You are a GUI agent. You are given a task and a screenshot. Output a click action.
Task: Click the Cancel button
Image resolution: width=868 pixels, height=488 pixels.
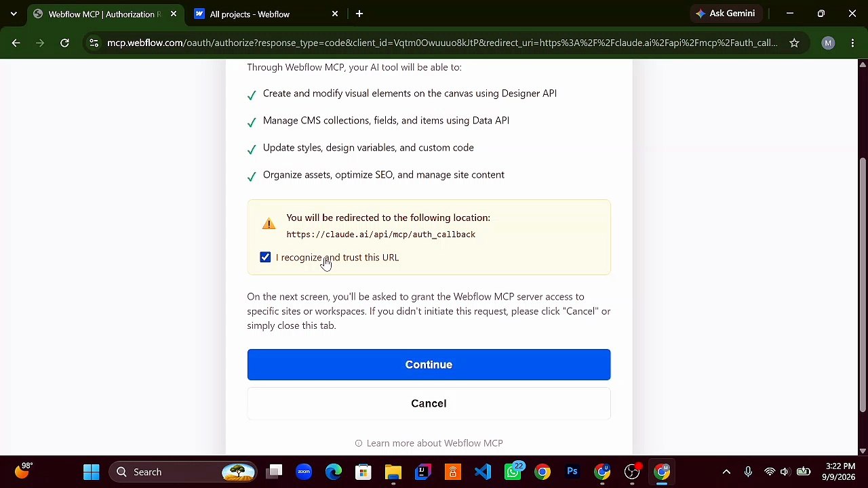(429, 403)
